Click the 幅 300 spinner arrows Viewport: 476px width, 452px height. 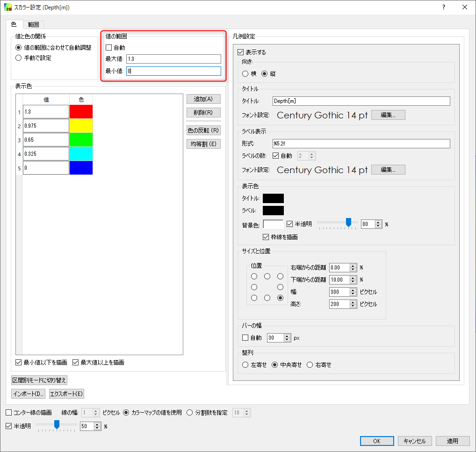coord(353,292)
